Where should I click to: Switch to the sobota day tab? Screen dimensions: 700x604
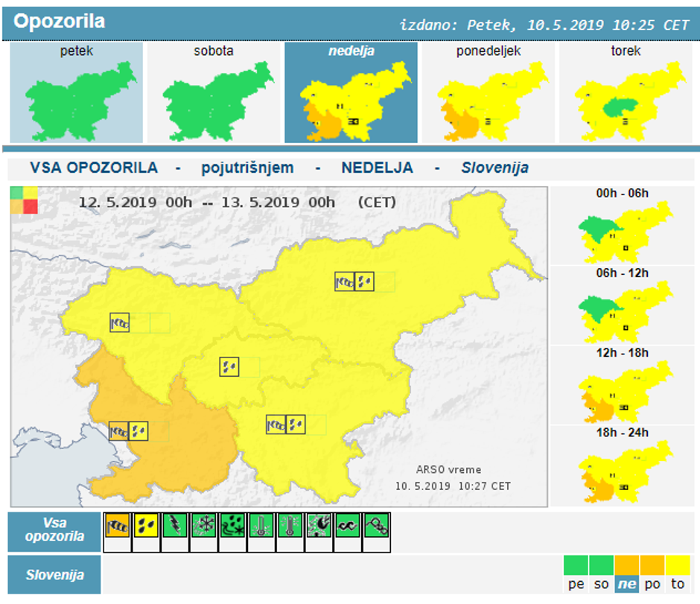pos(214,93)
